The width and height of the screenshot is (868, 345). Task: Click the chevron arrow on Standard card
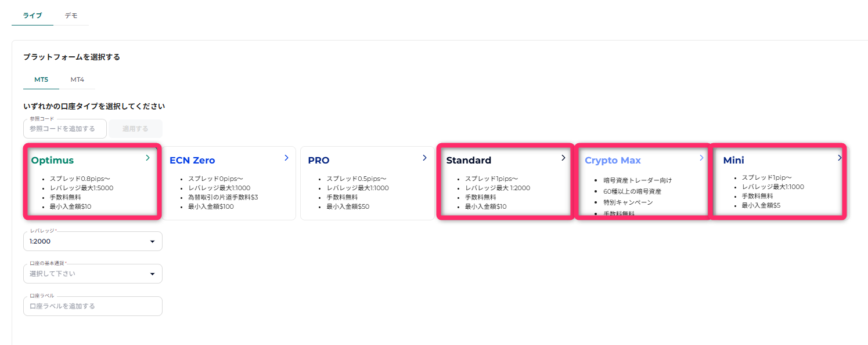pyautogui.click(x=563, y=157)
